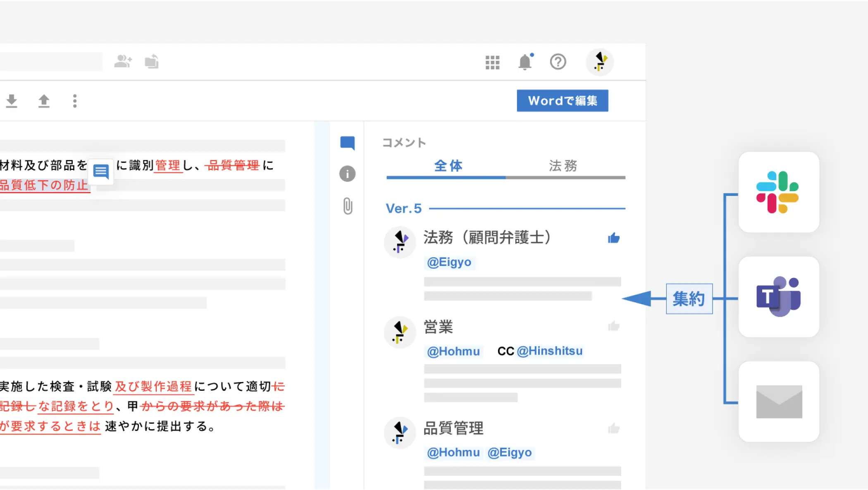Click the Slack logo card
Screen dimensions: 868x490
pyautogui.click(x=779, y=192)
